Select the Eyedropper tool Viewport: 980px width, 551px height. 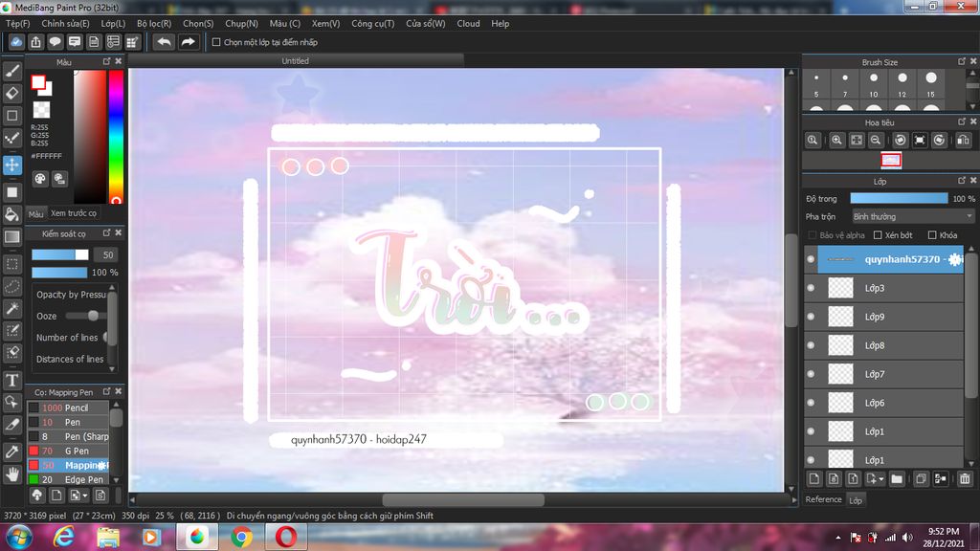click(11, 452)
